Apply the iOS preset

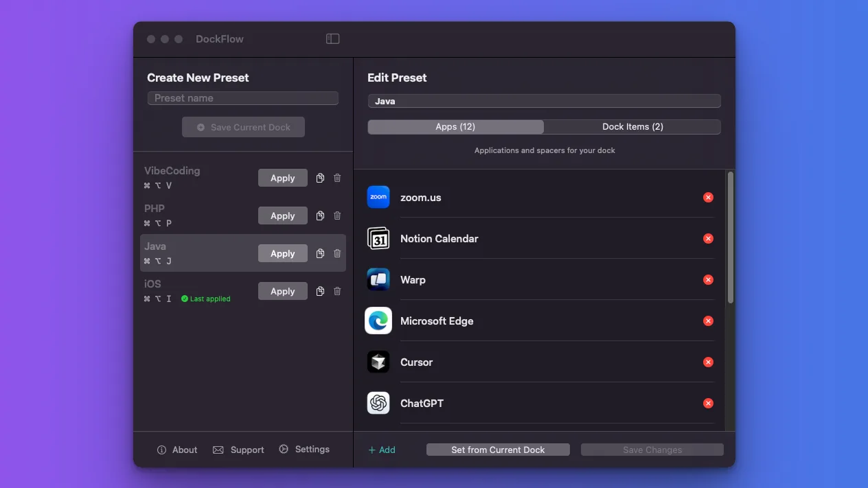(282, 291)
